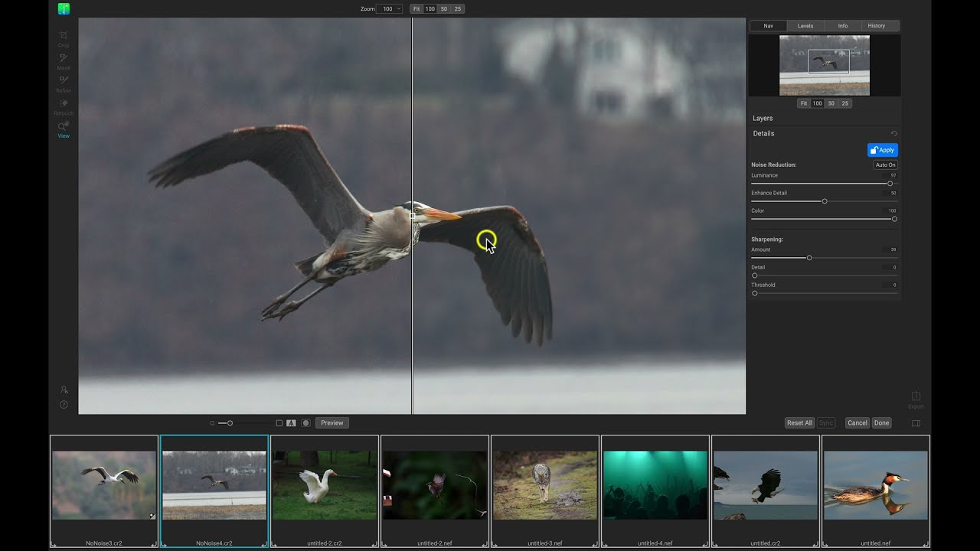
Task: Switch to the Levels tab
Action: tap(805, 26)
